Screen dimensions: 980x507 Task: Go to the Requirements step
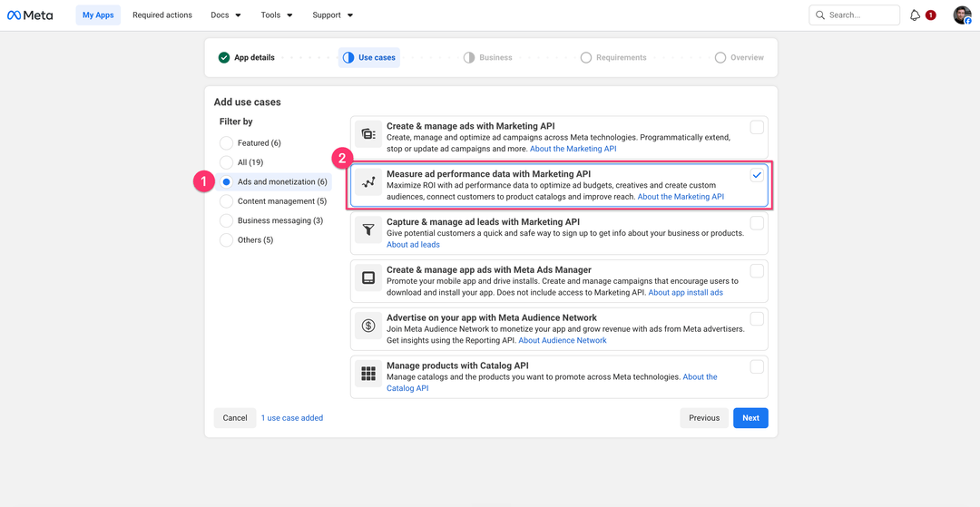click(x=613, y=57)
